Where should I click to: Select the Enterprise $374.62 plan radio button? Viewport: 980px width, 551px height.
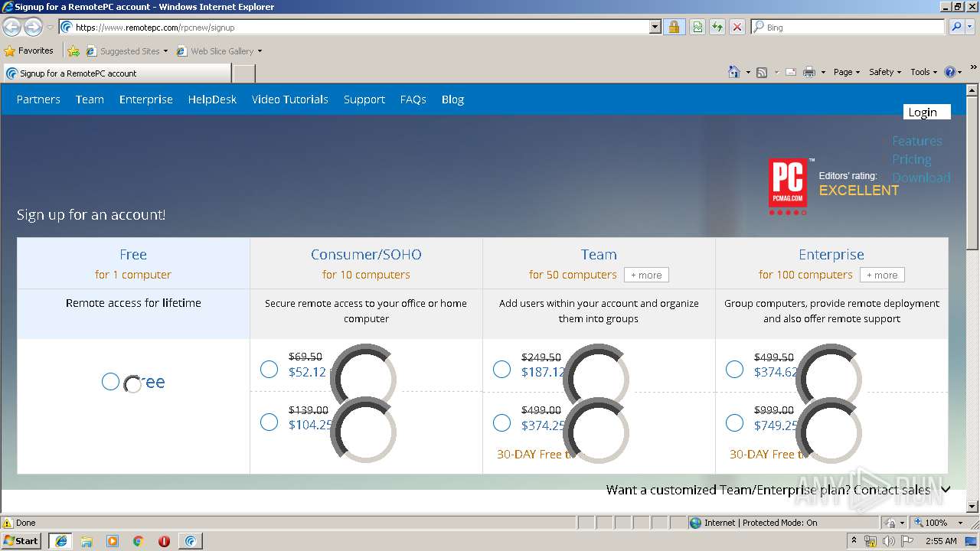point(734,370)
